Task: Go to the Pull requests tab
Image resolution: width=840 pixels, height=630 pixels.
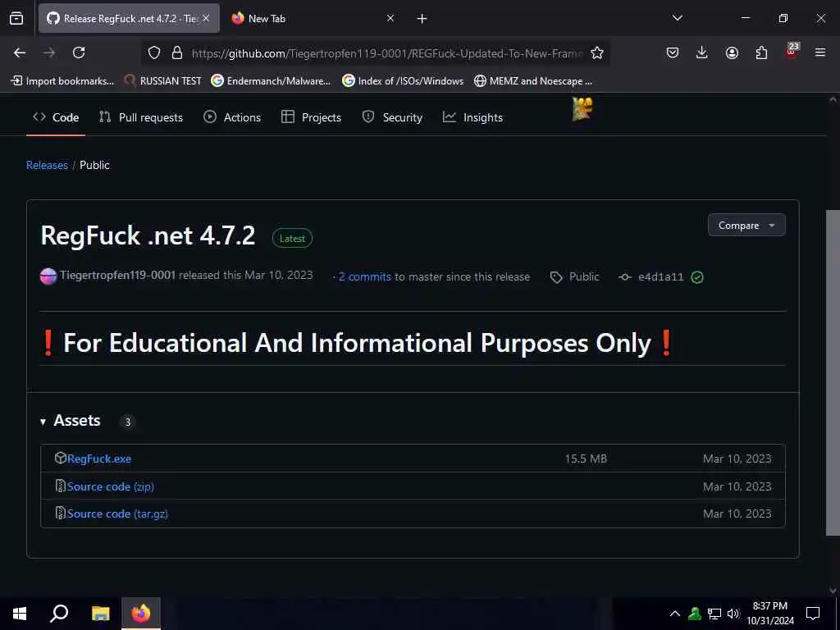Action: pyautogui.click(x=141, y=117)
